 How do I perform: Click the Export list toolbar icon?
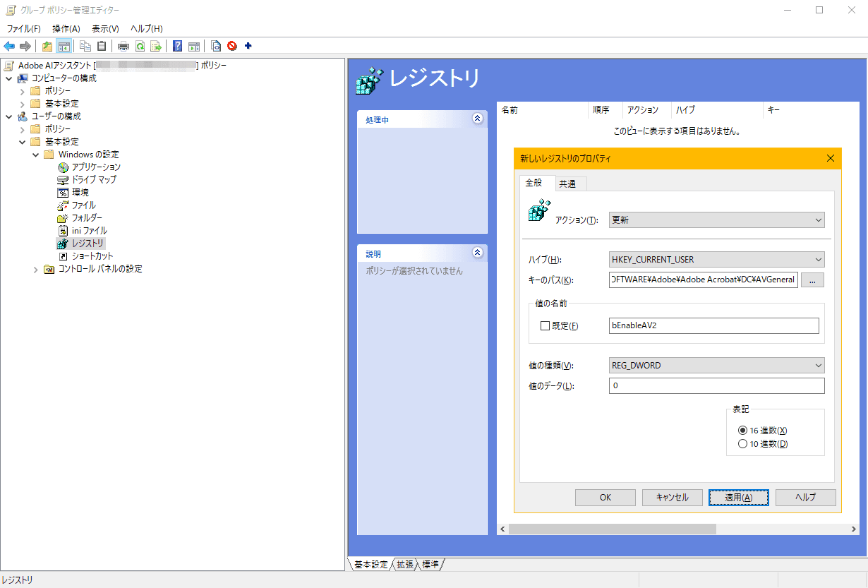[156, 46]
